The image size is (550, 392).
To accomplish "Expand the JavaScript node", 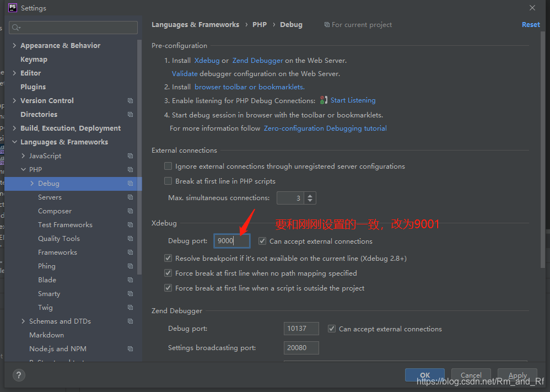I will coord(23,156).
